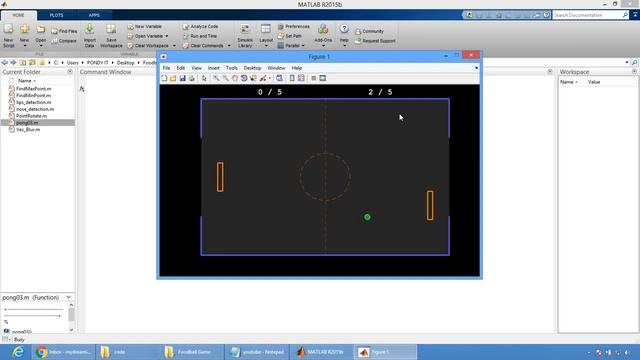The width and height of the screenshot is (640, 360).
Task: Click the Help question mark icon
Action: pos(344,29)
